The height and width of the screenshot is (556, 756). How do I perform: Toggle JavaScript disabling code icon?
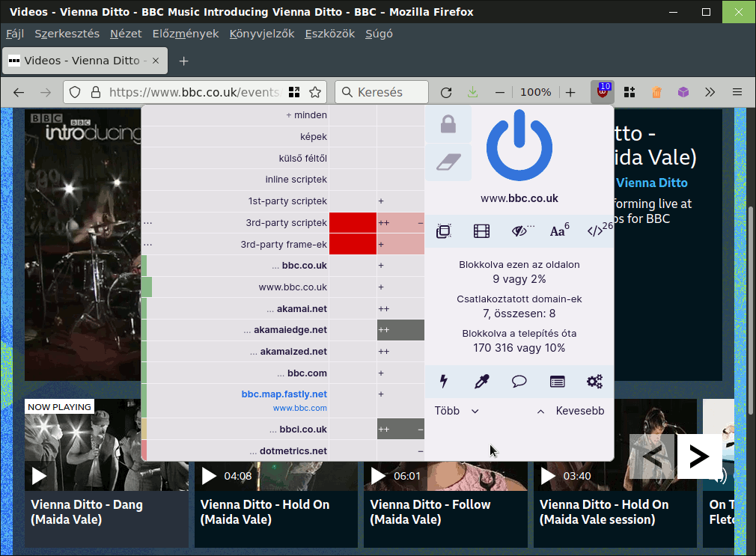pos(596,231)
